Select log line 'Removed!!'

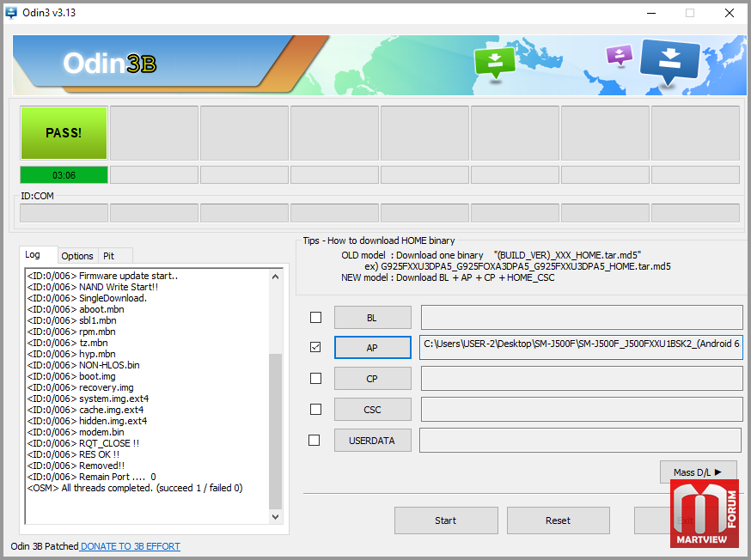click(x=76, y=466)
